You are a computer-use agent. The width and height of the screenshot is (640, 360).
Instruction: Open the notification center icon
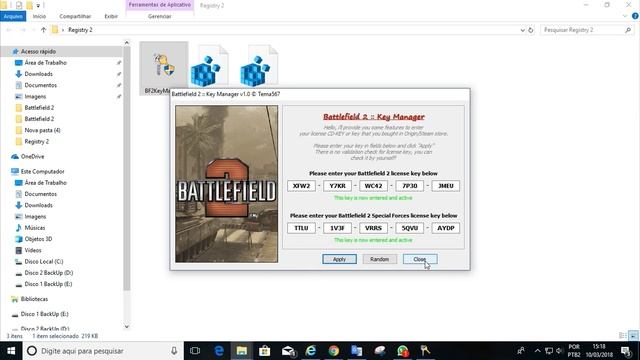[626, 351]
